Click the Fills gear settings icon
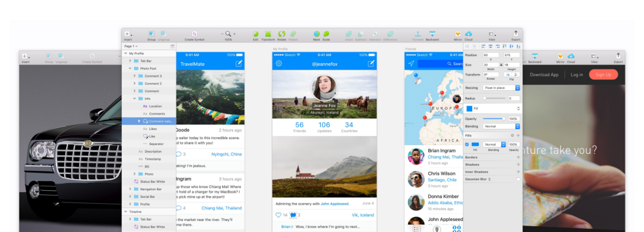The image size is (644, 232). click(x=512, y=135)
